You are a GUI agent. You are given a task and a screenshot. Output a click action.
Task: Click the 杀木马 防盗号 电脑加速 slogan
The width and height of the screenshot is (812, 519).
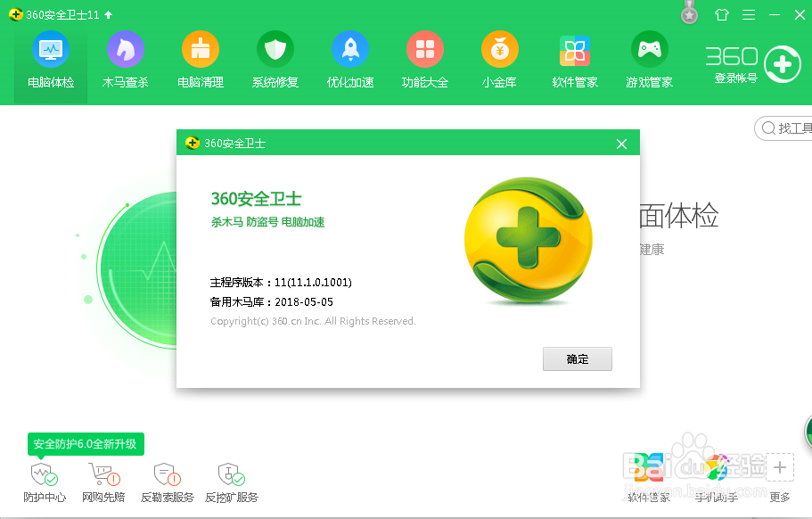tap(267, 222)
